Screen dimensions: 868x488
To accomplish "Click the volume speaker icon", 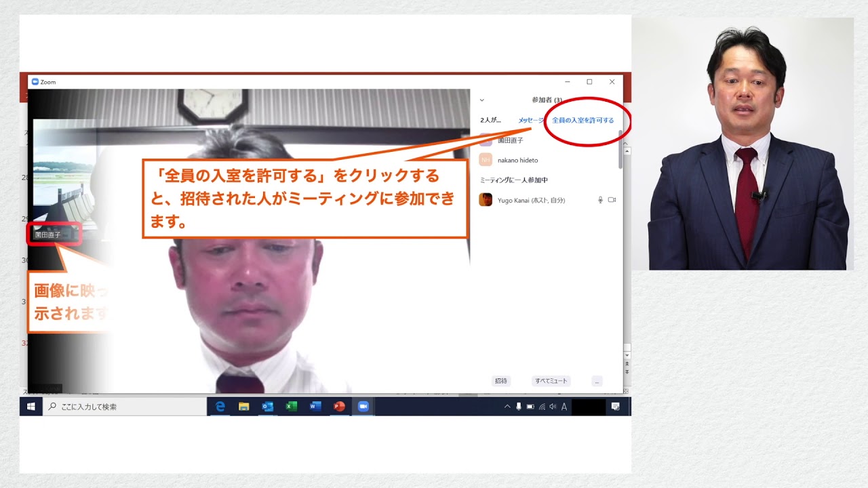I will (553, 407).
